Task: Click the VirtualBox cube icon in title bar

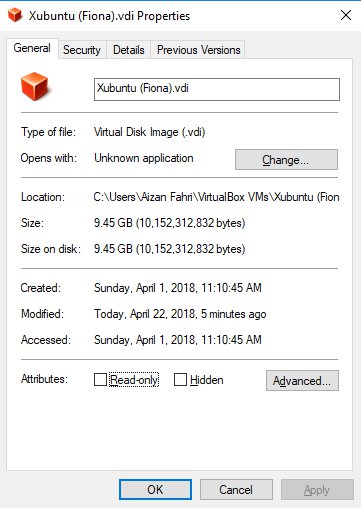Action: 15,15
